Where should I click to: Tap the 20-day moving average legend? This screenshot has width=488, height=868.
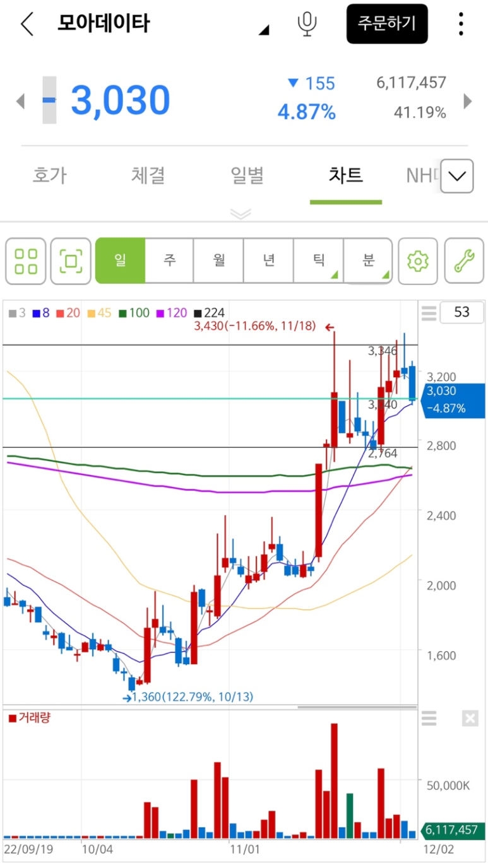click(68, 312)
